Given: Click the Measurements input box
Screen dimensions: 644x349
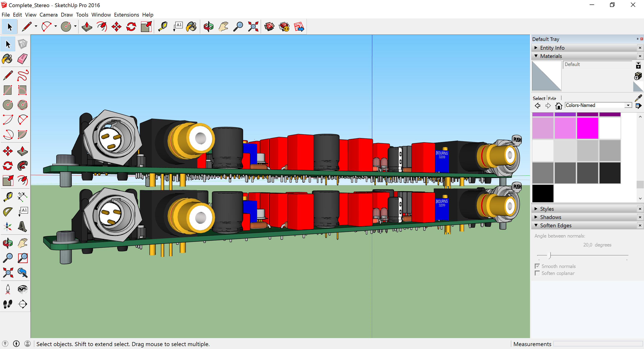Looking at the screenshot, I should pos(598,344).
